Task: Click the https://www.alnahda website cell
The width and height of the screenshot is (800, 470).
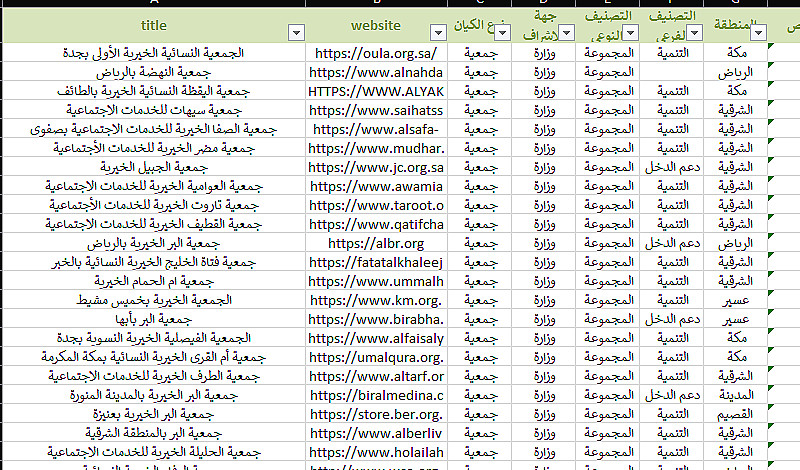Action: [377, 72]
